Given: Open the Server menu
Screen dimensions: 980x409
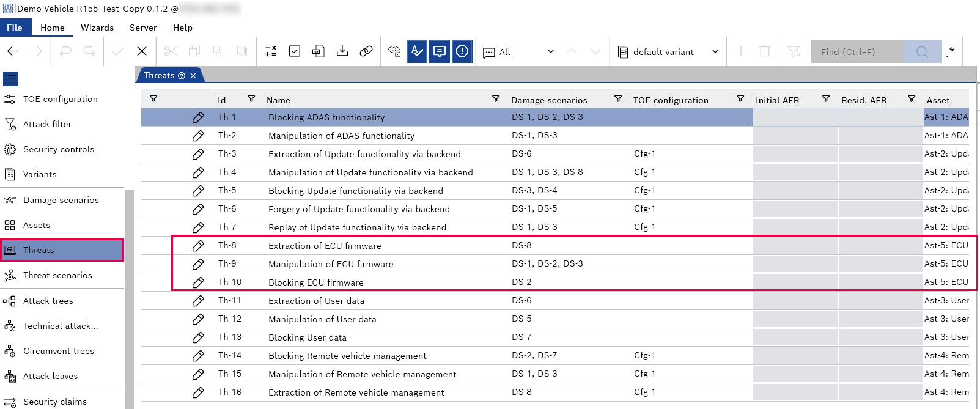Looking at the screenshot, I should 143,28.
